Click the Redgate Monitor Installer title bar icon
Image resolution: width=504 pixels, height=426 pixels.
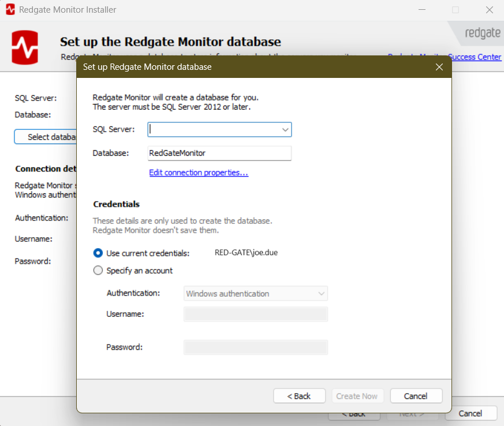click(x=10, y=10)
